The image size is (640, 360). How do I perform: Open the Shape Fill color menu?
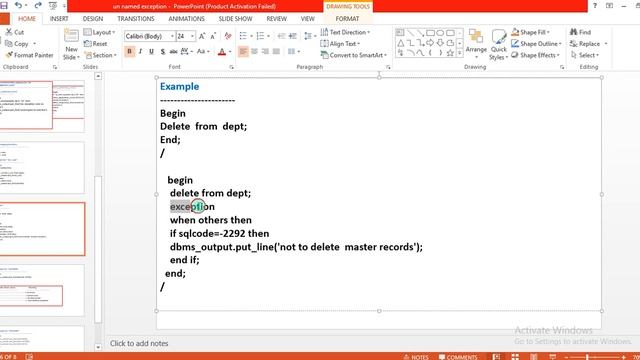(x=531, y=32)
